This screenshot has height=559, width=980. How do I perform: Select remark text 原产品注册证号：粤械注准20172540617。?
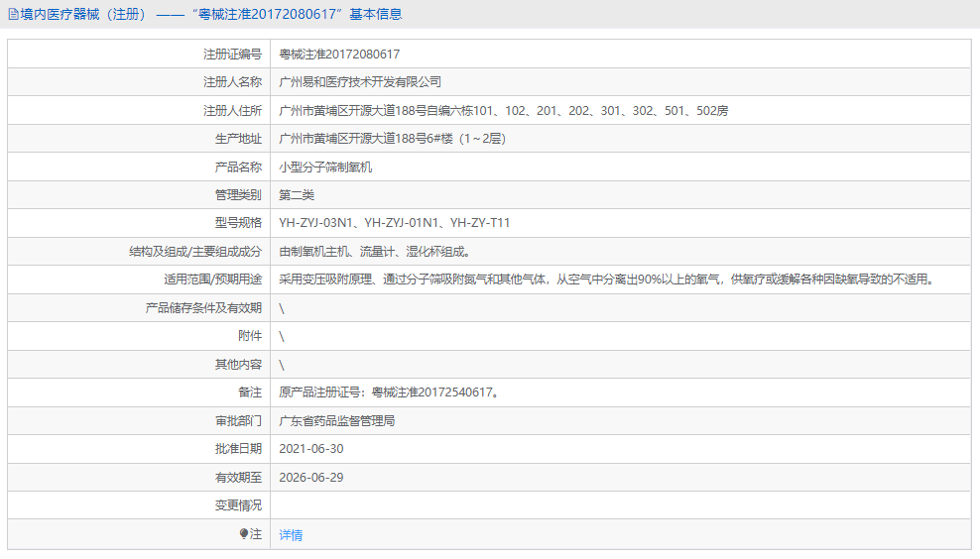pos(389,392)
